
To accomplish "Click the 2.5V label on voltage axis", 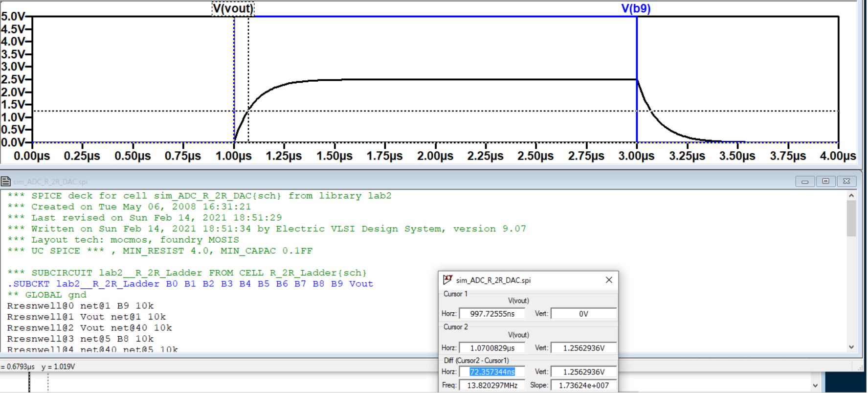I will (x=13, y=79).
